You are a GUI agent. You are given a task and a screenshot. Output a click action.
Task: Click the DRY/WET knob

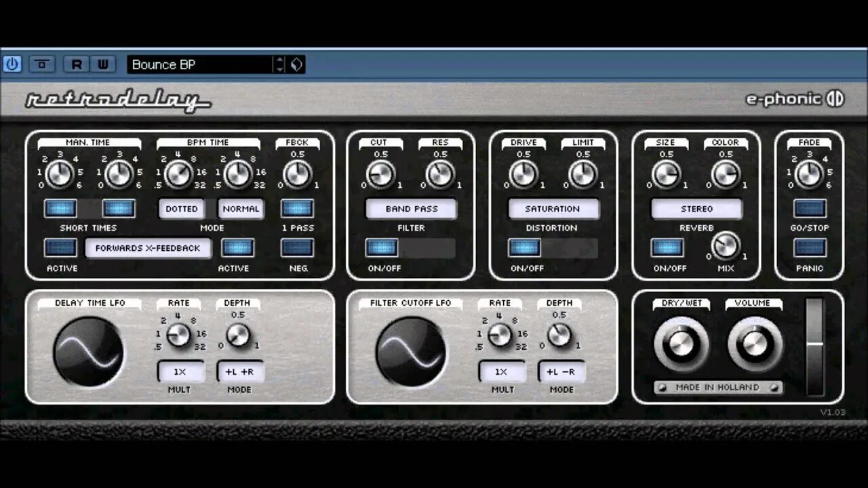(x=682, y=344)
